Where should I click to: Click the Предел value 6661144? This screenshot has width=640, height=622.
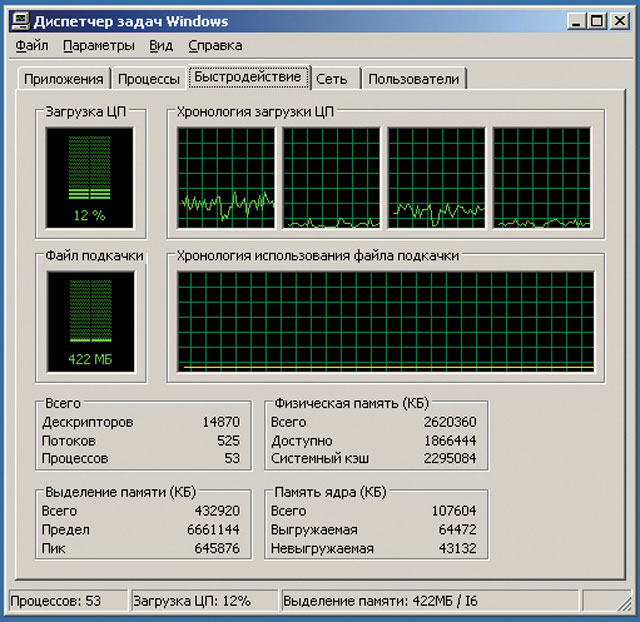(x=213, y=529)
